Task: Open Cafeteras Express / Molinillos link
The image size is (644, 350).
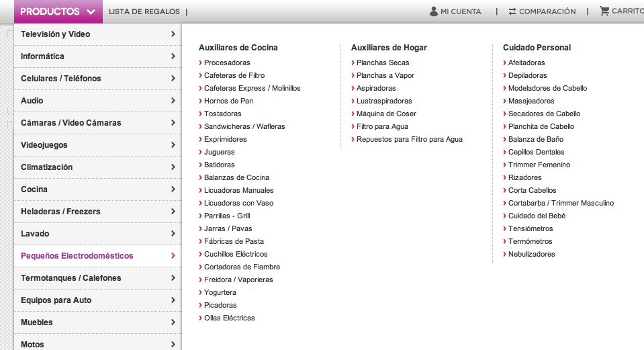Action: click(252, 88)
